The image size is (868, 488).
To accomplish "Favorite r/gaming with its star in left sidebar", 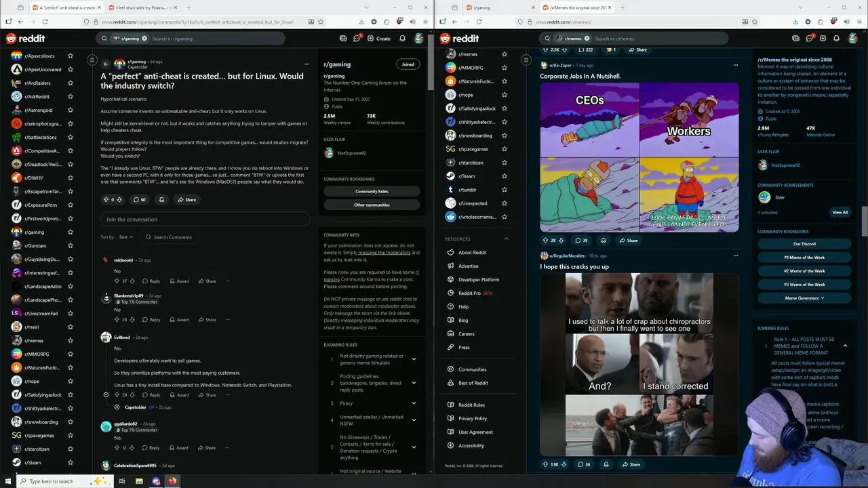I will point(71,232).
